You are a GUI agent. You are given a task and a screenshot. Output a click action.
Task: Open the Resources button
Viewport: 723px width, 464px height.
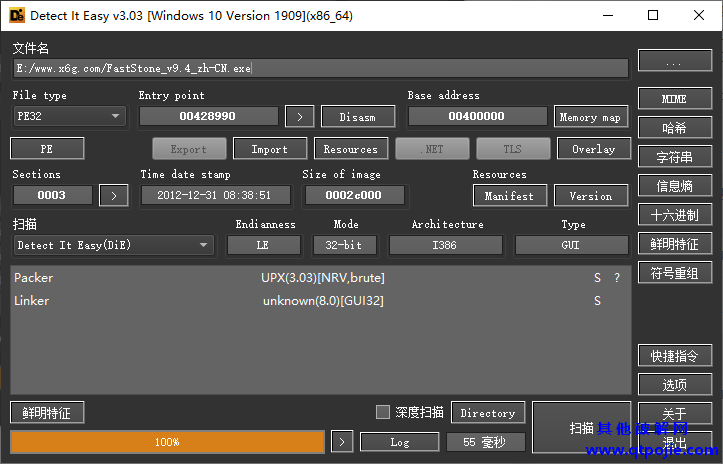(x=351, y=149)
